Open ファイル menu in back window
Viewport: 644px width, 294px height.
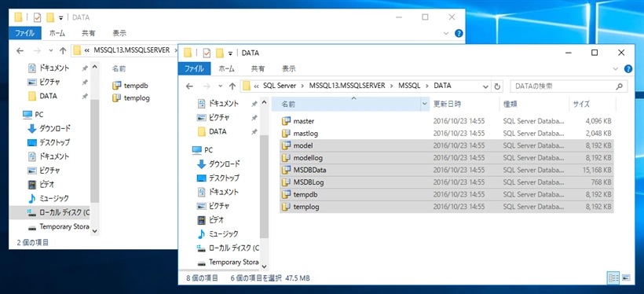click(24, 33)
